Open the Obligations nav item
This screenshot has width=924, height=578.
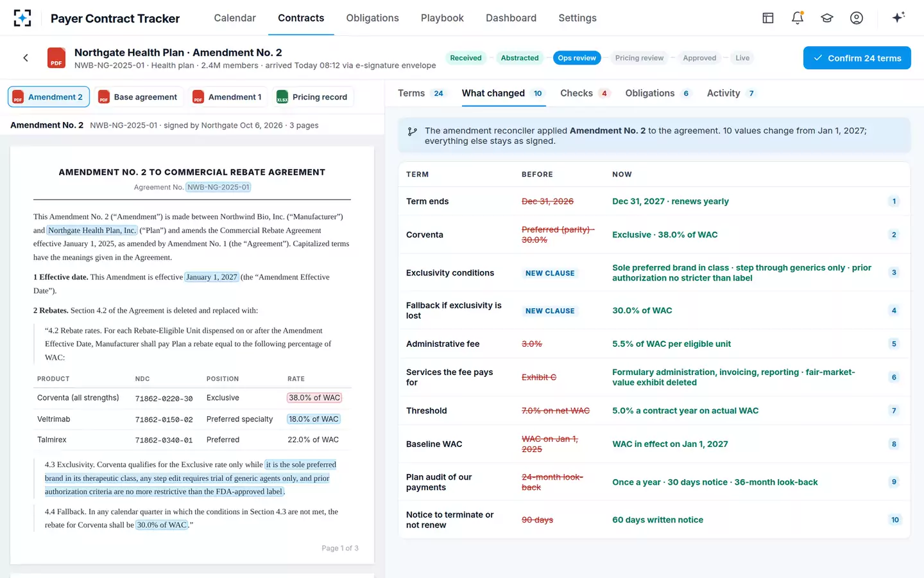coord(372,18)
